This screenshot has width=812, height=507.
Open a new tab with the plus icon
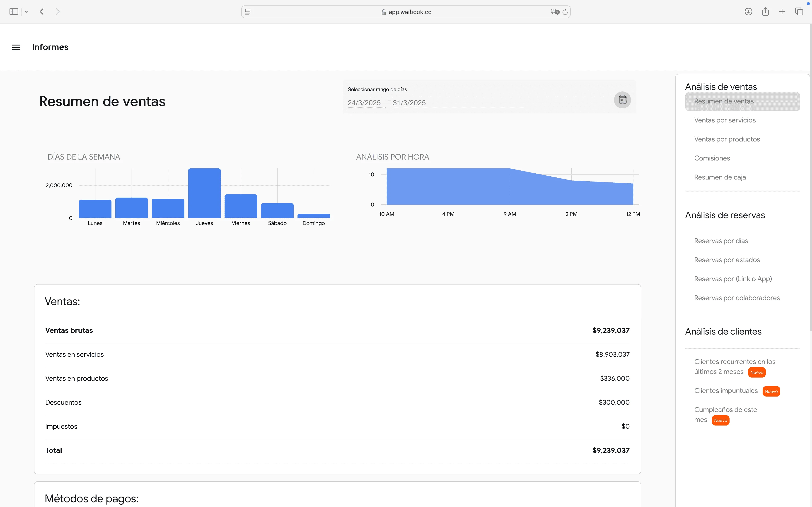782,11
